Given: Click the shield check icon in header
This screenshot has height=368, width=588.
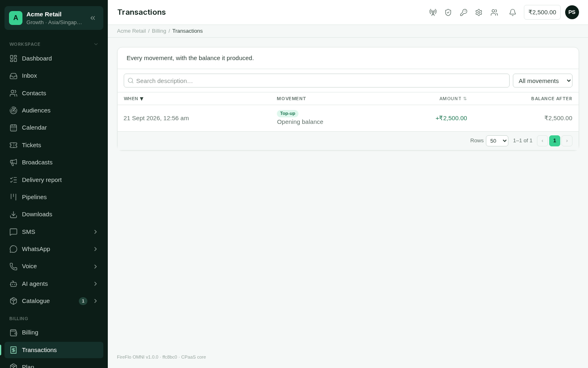Looking at the screenshot, I should tap(448, 12).
